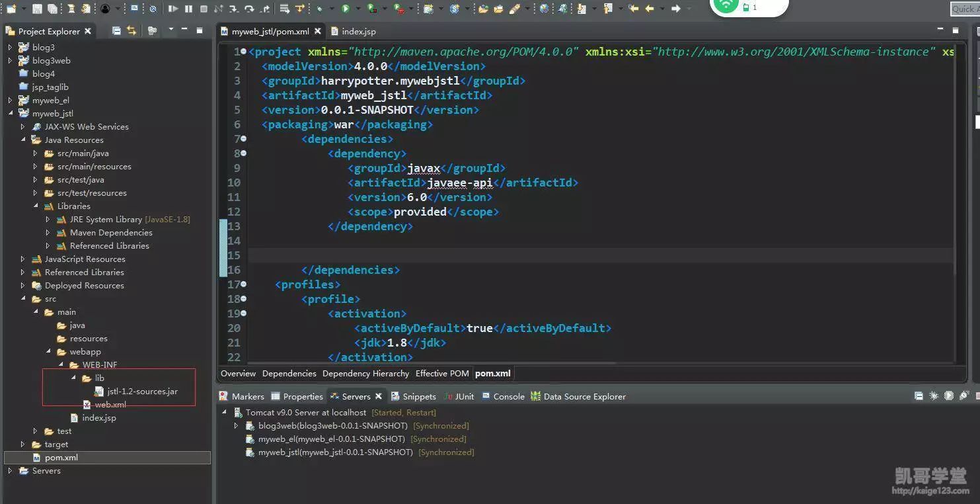The width and height of the screenshot is (980, 504).
Task: Expand Maven Dependencies node
Action: 48,232
